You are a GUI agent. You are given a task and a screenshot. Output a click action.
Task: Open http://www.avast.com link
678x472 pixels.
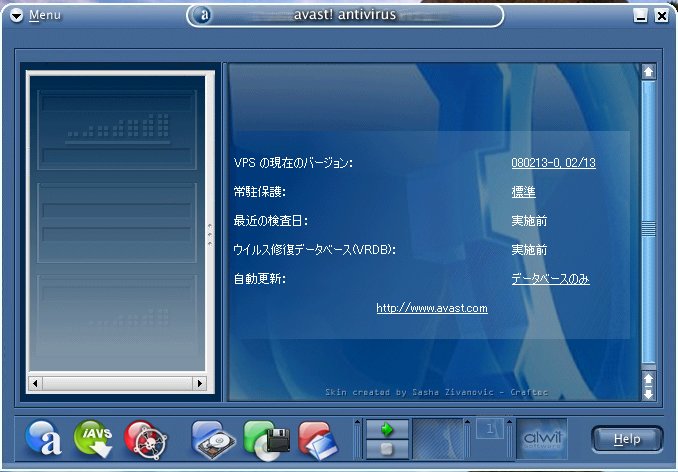[x=432, y=308]
